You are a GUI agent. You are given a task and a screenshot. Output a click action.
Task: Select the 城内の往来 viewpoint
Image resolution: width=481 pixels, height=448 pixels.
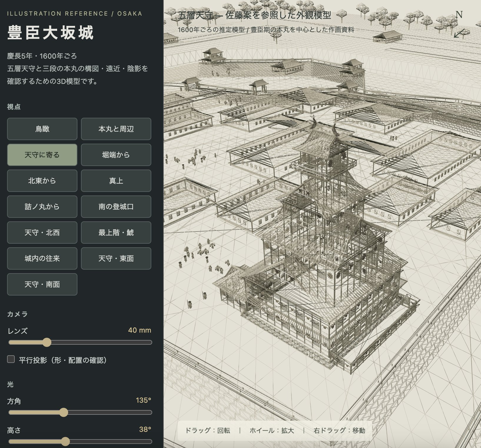42,258
